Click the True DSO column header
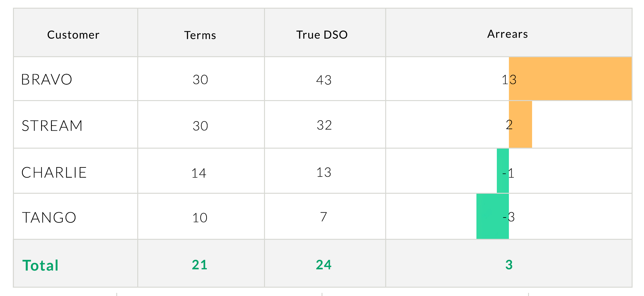Image resolution: width=644 pixels, height=296 pixels. (x=322, y=35)
